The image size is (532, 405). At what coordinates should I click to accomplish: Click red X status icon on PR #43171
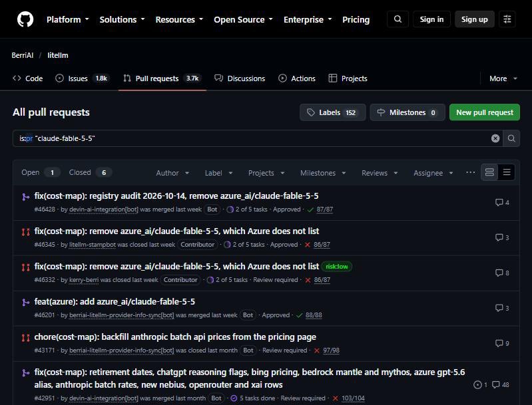coord(316,350)
